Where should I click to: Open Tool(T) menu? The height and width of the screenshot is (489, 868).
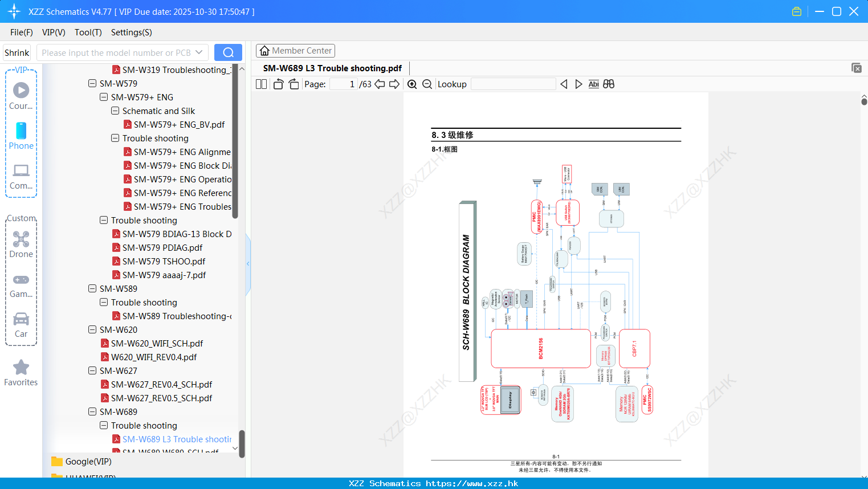[x=88, y=32]
